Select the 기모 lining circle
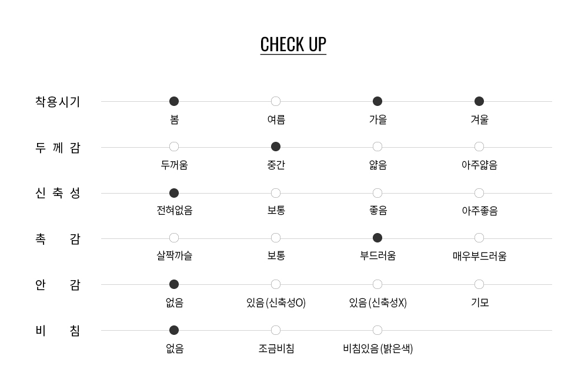The width and height of the screenshot is (588, 389). pos(479,284)
